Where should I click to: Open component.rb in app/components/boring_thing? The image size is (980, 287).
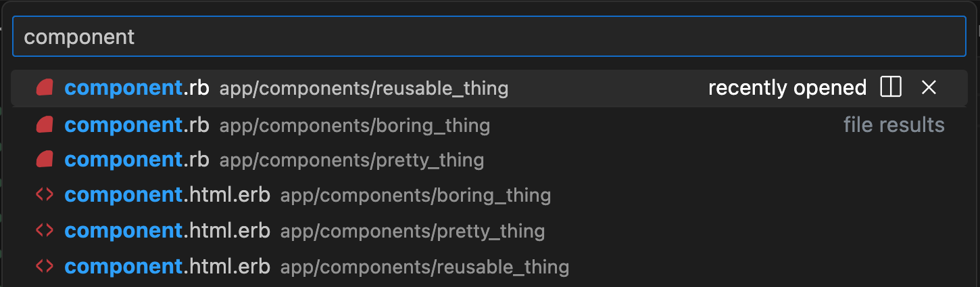[x=489, y=125]
